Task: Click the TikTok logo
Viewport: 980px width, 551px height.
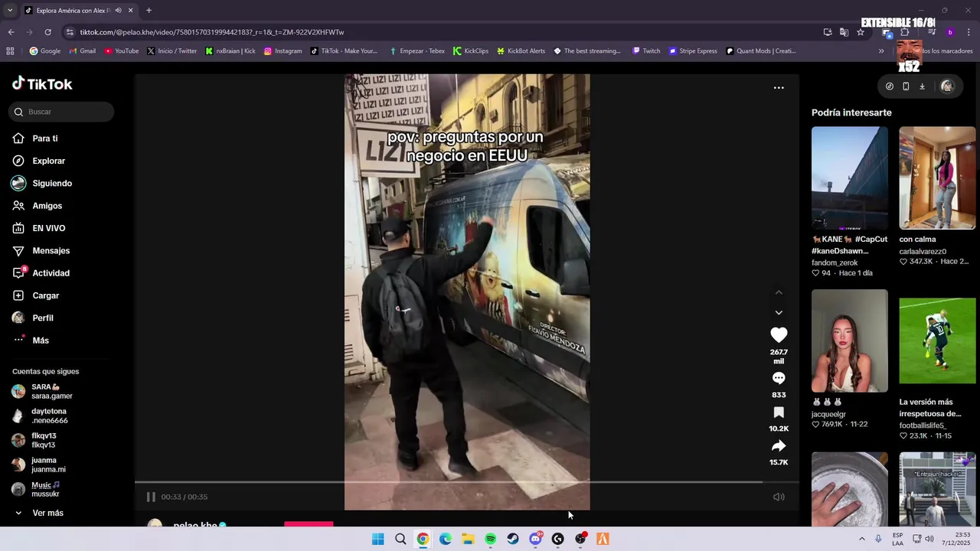Action: click(42, 83)
